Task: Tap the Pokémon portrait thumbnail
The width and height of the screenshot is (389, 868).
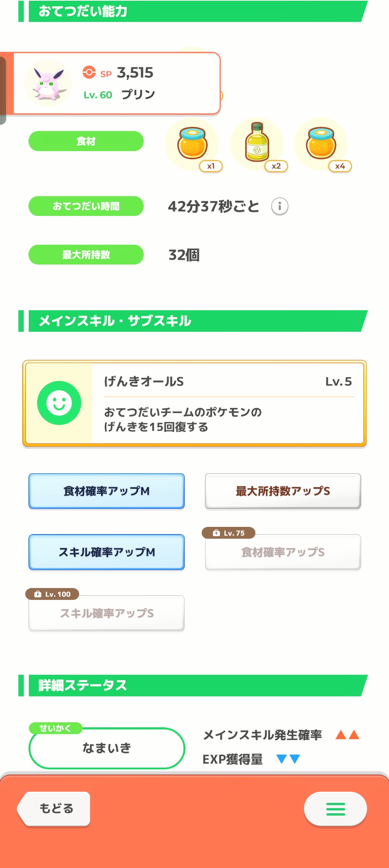Action: (48, 83)
